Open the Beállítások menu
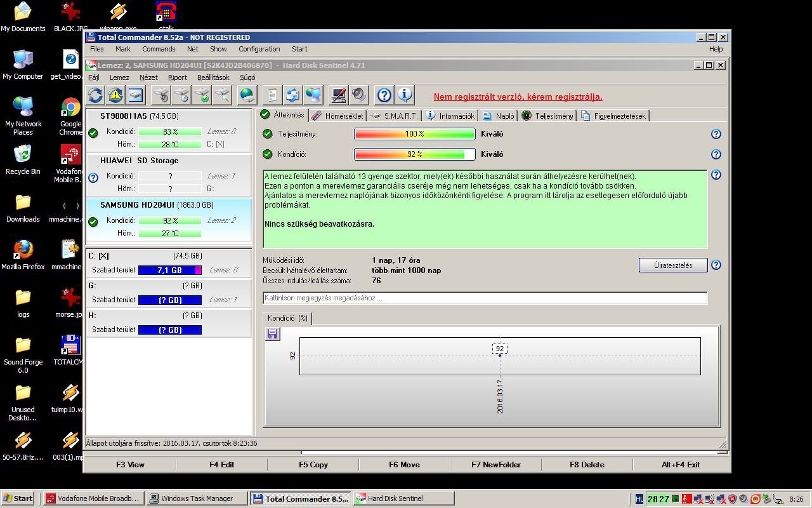The image size is (812, 508). pos(213,77)
